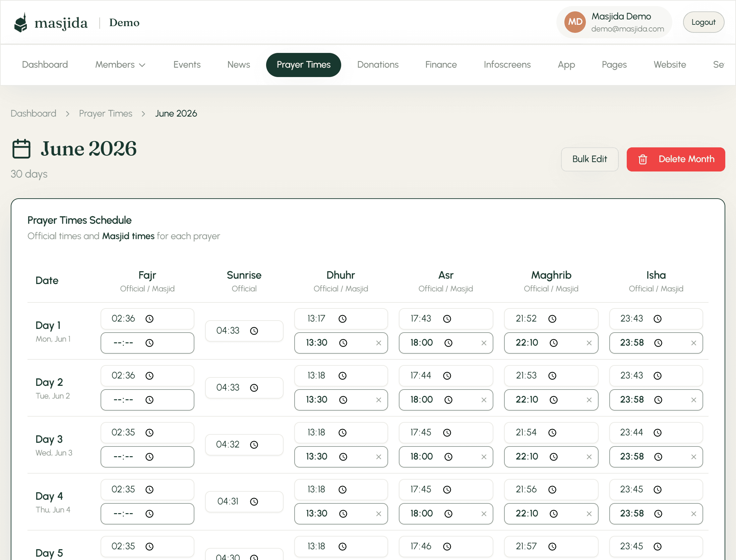The height and width of the screenshot is (560, 736).
Task: Open clock picker for Day 3 Maghrib official 21:54
Action: (552, 432)
